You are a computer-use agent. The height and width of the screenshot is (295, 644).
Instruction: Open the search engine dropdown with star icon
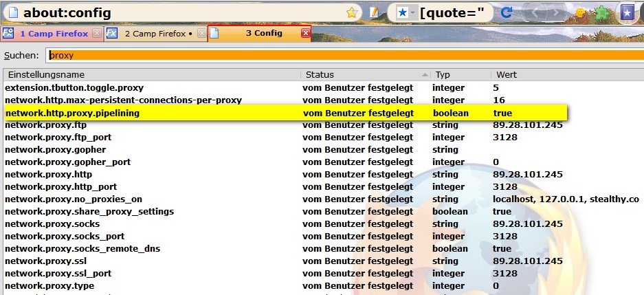click(x=406, y=13)
